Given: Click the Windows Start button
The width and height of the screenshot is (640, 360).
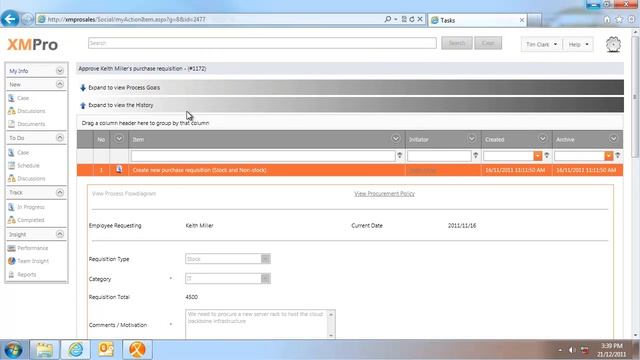Looking at the screenshot, I should [x=13, y=350].
